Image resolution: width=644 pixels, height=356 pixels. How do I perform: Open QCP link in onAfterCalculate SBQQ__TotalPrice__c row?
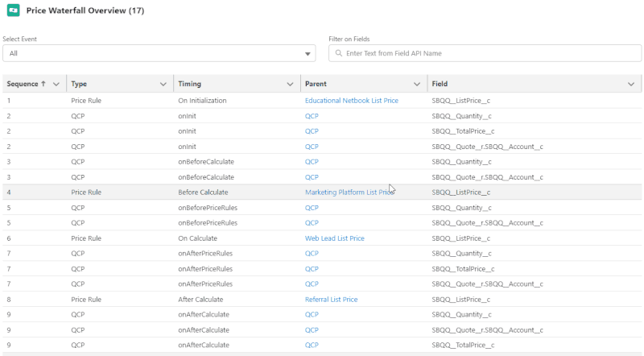[312, 345]
